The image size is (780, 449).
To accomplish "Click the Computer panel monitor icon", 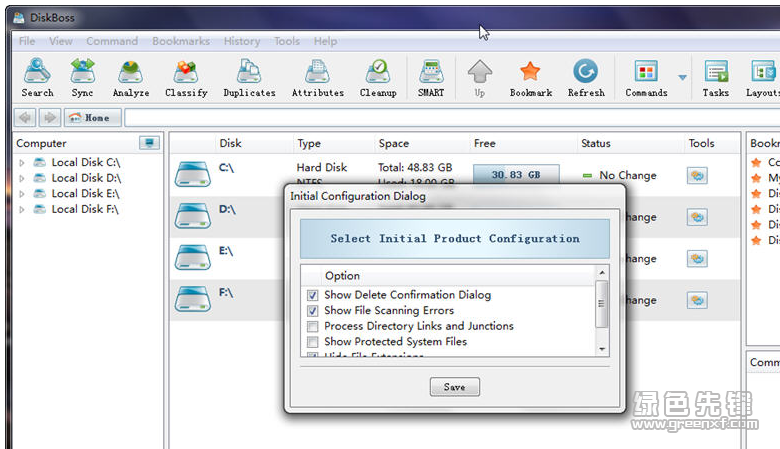I will [149, 143].
